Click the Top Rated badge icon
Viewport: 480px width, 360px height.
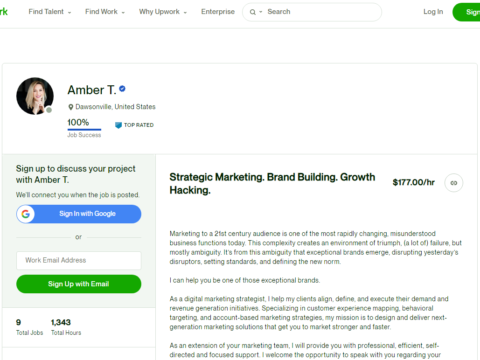118,125
